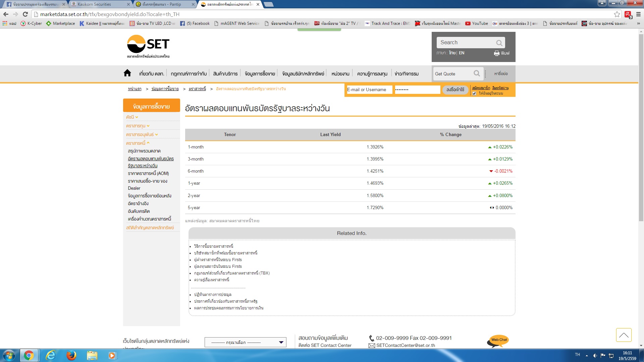Open the กรุณาเลือก website dropdown

245,342
